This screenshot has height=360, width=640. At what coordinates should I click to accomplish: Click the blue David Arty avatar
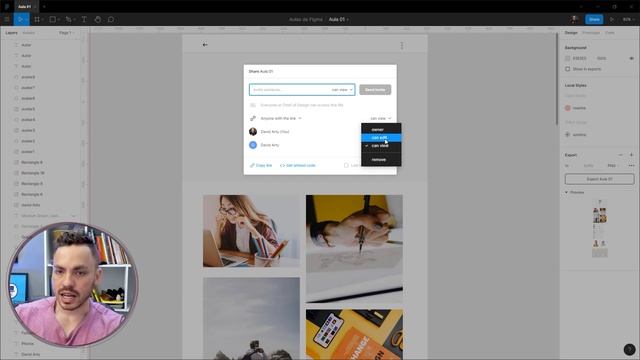pyautogui.click(x=253, y=145)
